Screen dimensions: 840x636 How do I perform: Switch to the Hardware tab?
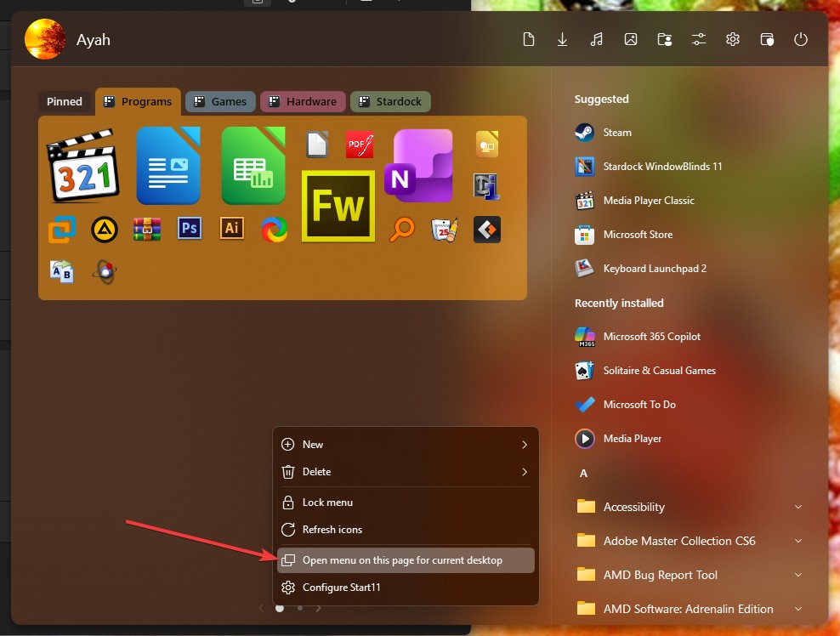point(303,101)
